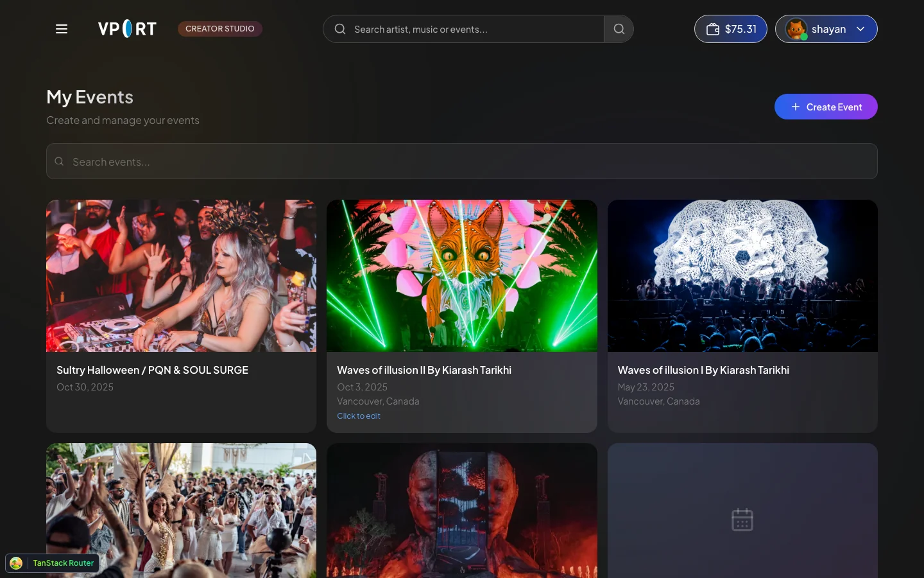Click the plus icon in Create Event
This screenshot has height=578, width=924.
click(796, 107)
